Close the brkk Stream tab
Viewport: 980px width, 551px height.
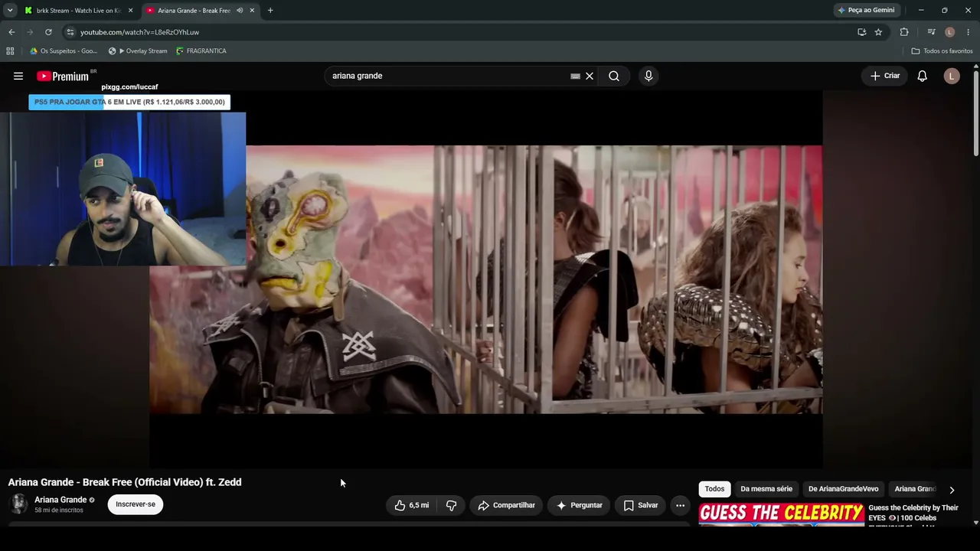[x=130, y=11]
